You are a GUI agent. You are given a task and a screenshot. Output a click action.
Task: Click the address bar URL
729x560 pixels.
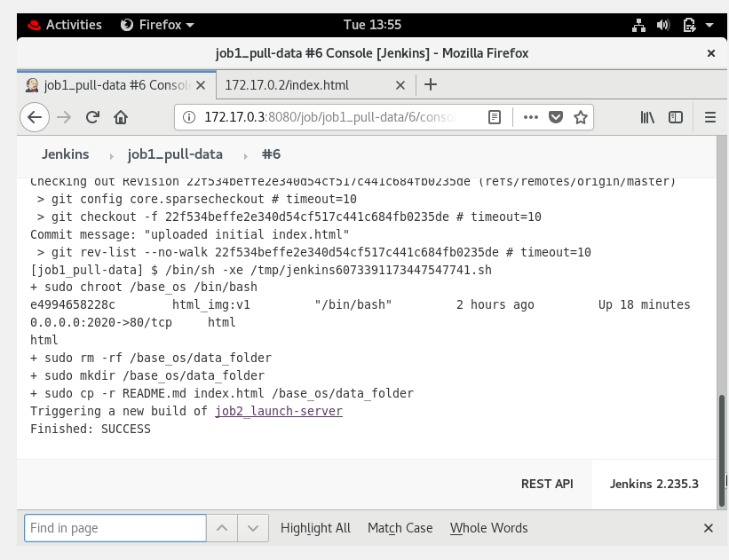(x=330, y=117)
